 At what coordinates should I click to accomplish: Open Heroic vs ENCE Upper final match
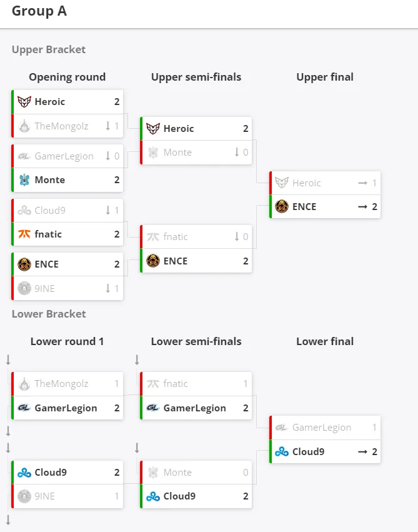325,195
